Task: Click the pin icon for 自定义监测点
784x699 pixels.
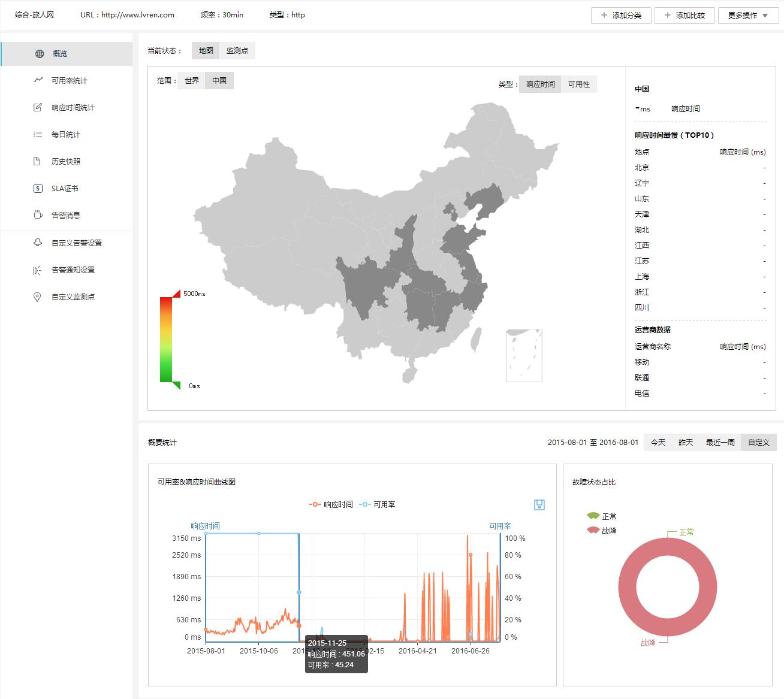Action: [x=37, y=296]
